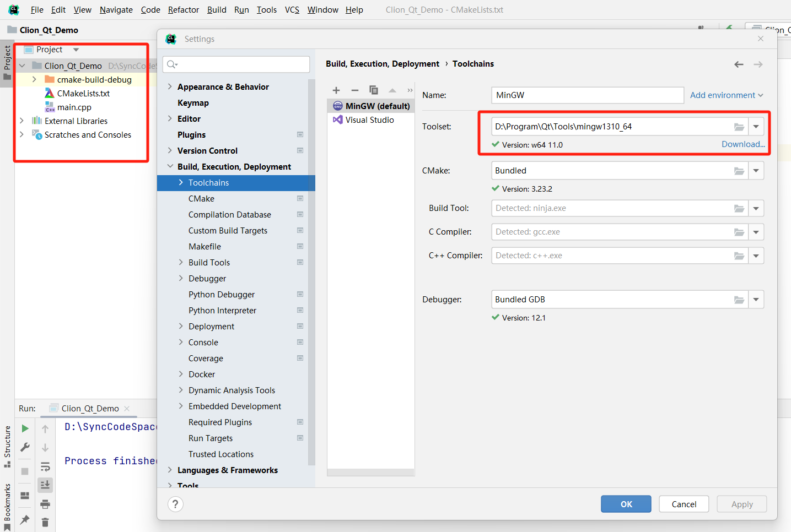Open Project tool window side tab
This screenshot has height=532, width=791.
click(7, 62)
